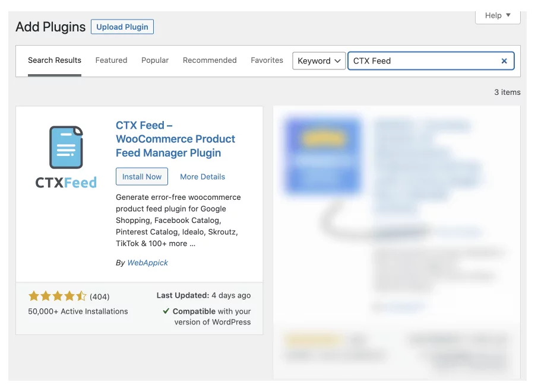The image size is (535, 392).
Task: Click the '3 items' count text
Action: coord(507,93)
